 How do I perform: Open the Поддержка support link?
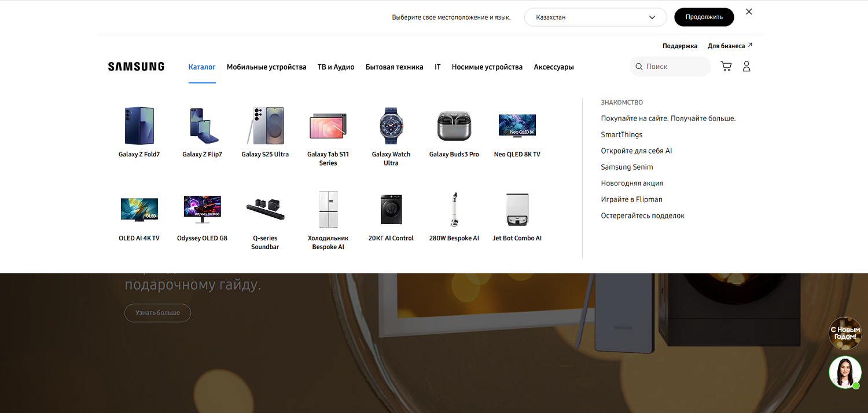[679, 46]
